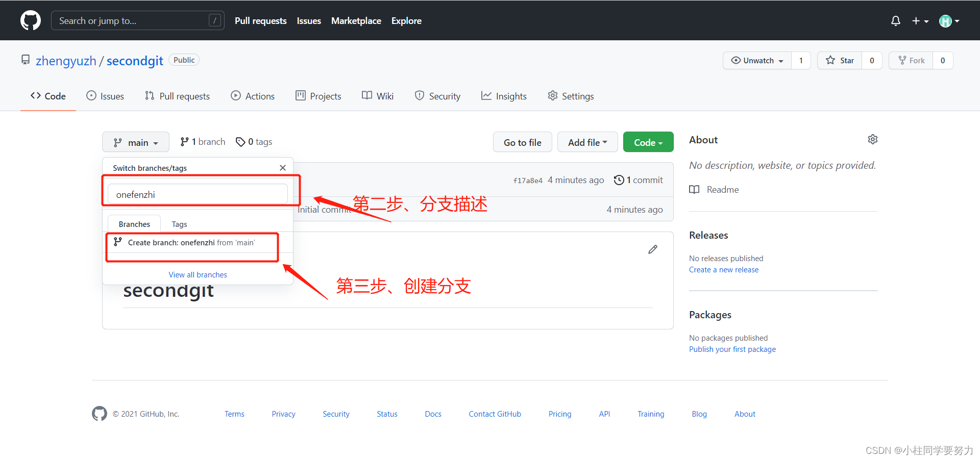Expand Unwatch dropdown caret
980x460 pixels.
coord(781,61)
